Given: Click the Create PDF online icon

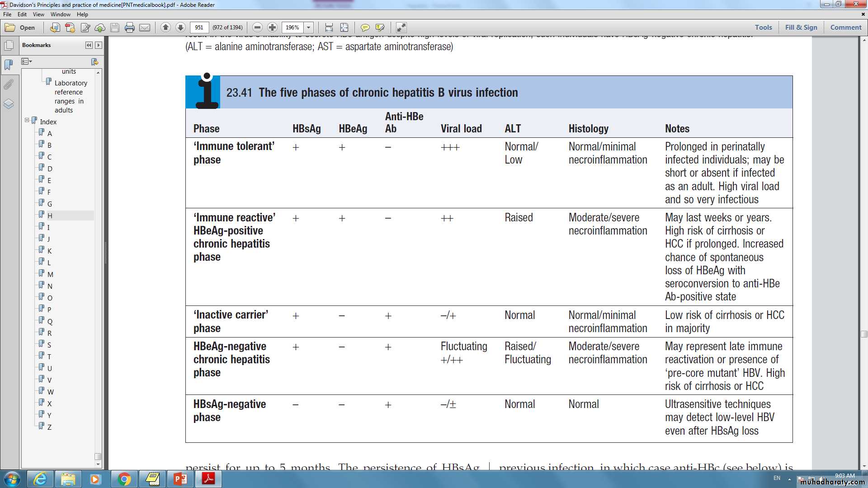Looking at the screenshot, I should coord(70,28).
